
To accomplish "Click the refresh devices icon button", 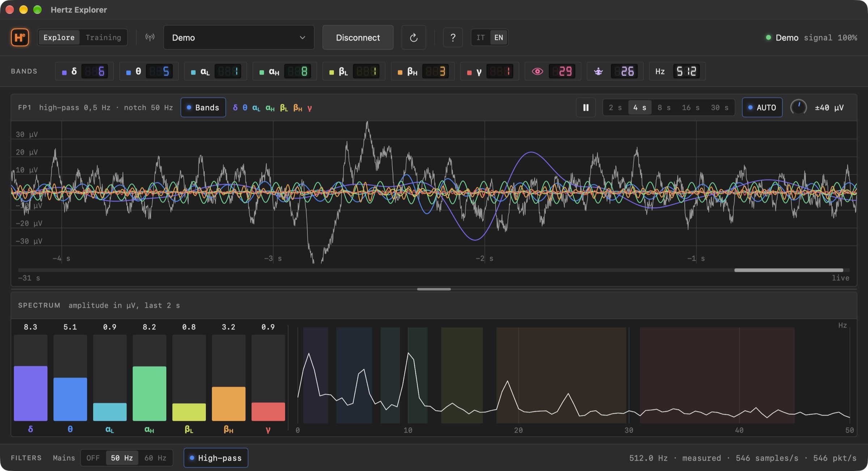I will point(414,37).
